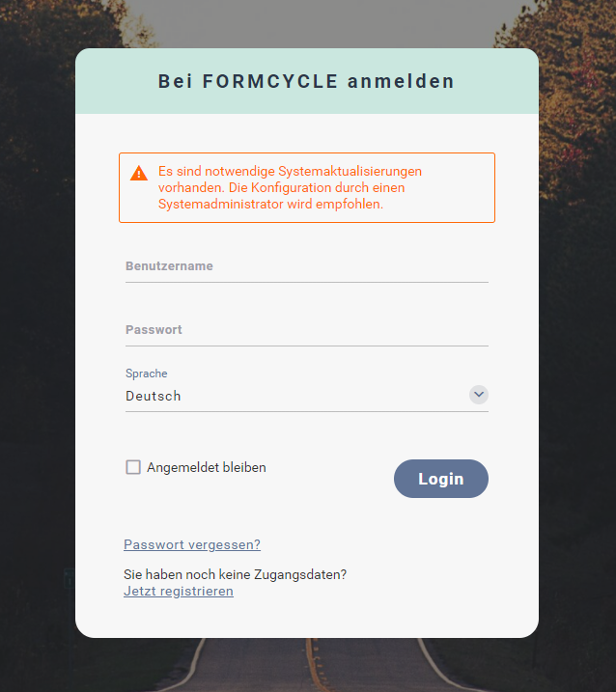
Task: Click the Bei FORMCYCLE anmelden heading
Action: 306,81
